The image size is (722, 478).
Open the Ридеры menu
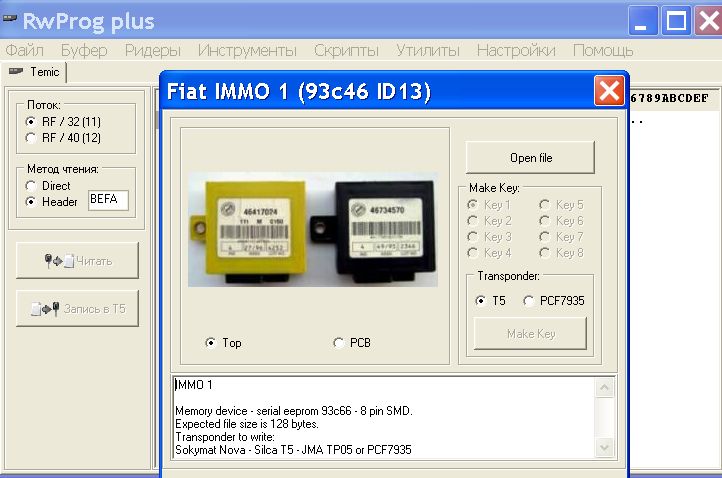[152, 50]
